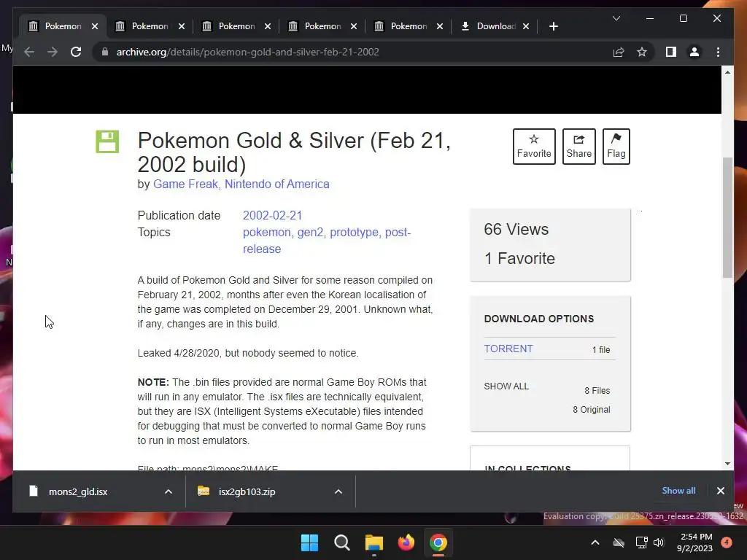This screenshot has height=560, width=747.
Task: Open File Explorer from the taskbar
Action: 374,542
